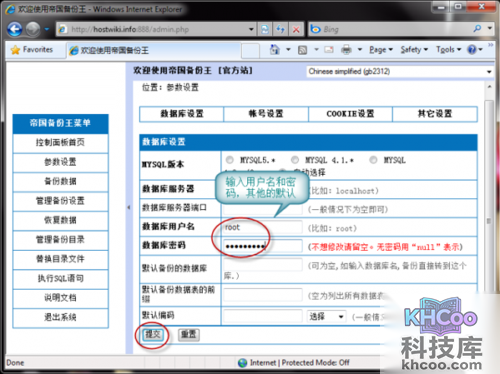500x374 pixels.
Task: Open 管理备份目录 in the sidebar menu
Action: [x=60, y=239]
